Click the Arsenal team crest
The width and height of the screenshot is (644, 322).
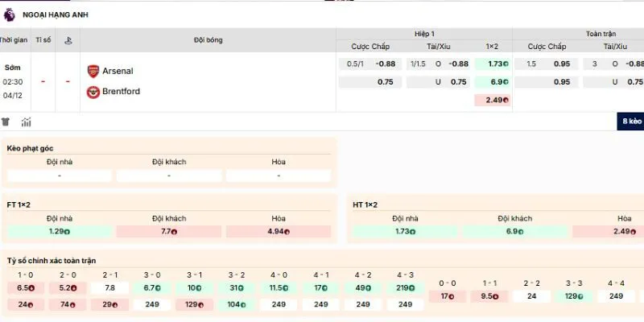coord(93,71)
